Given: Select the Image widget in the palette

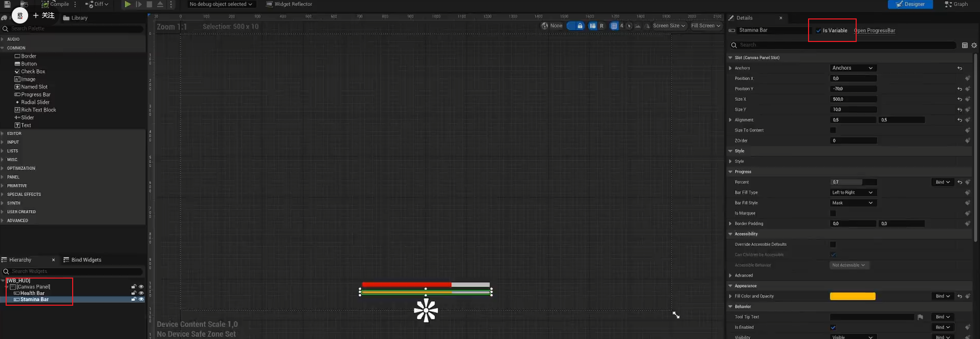Looking at the screenshot, I should (25, 79).
